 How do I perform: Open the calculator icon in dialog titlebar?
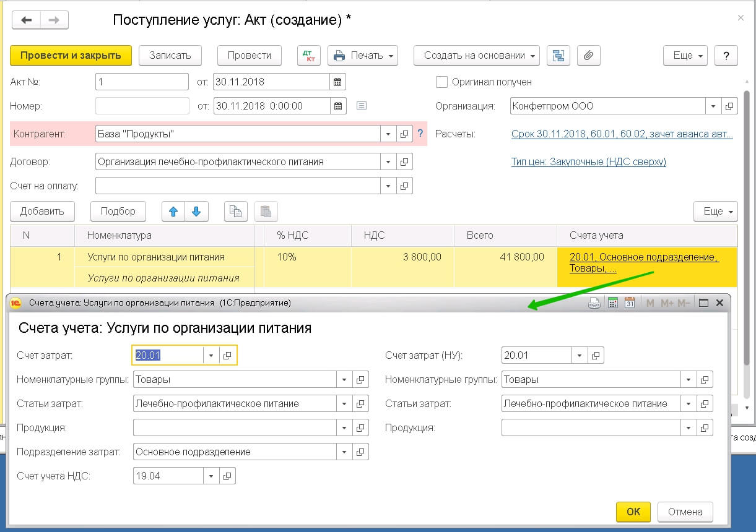pyautogui.click(x=612, y=303)
